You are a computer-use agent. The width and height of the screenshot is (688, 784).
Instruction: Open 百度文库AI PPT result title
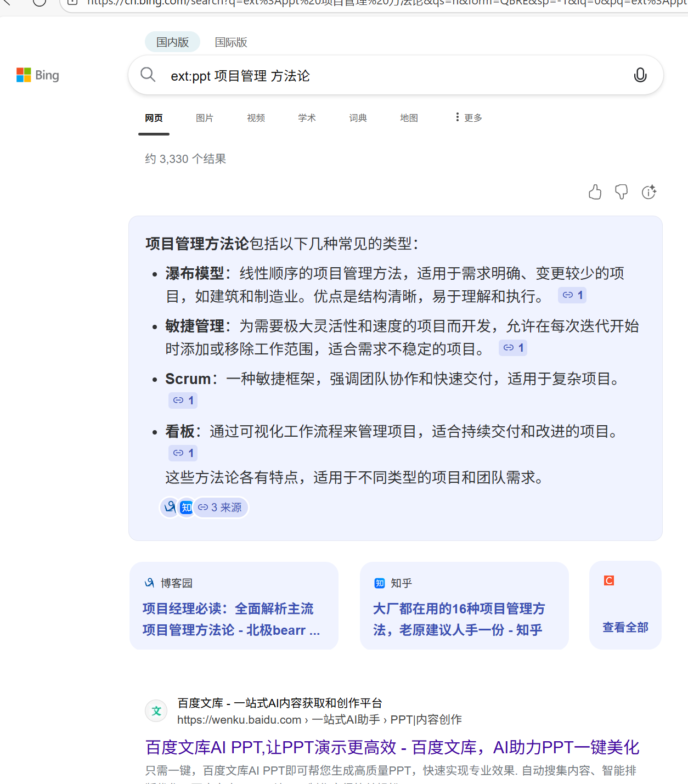pyautogui.click(x=392, y=747)
